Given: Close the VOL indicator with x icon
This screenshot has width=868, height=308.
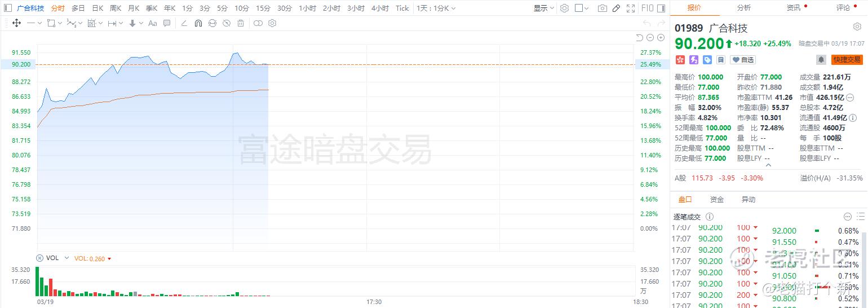Looking at the screenshot, I should click(x=39, y=258).
